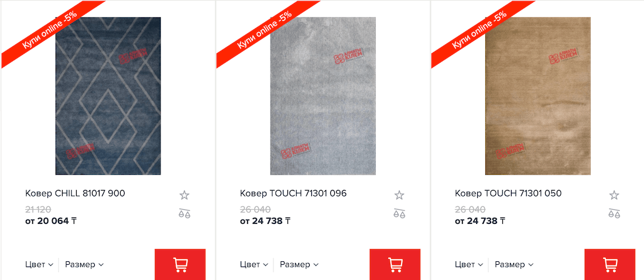View blue geometric CHILL rug image

pos(108,96)
